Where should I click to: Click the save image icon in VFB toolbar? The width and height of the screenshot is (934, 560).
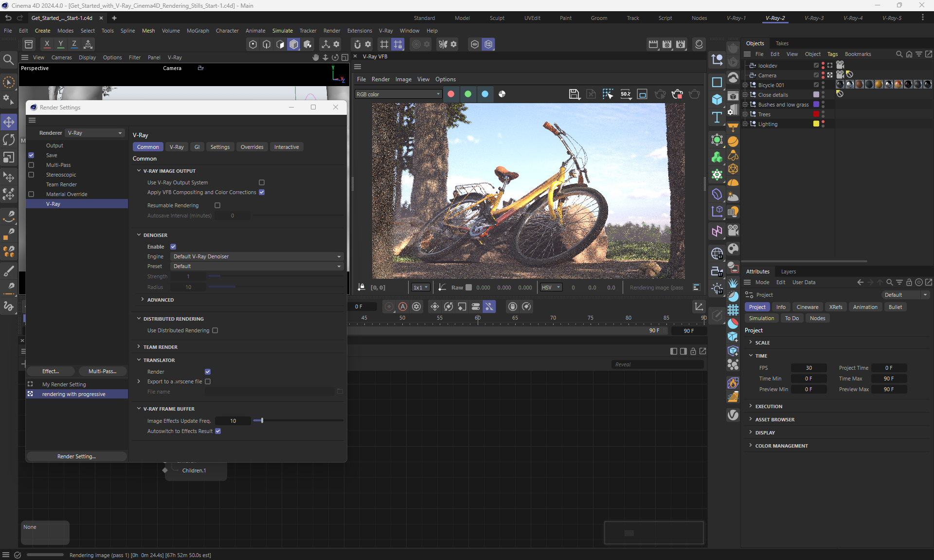click(574, 94)
